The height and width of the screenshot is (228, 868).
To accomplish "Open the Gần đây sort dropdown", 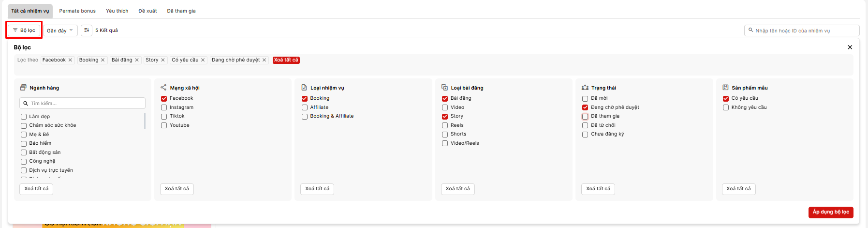I will 60,30.
